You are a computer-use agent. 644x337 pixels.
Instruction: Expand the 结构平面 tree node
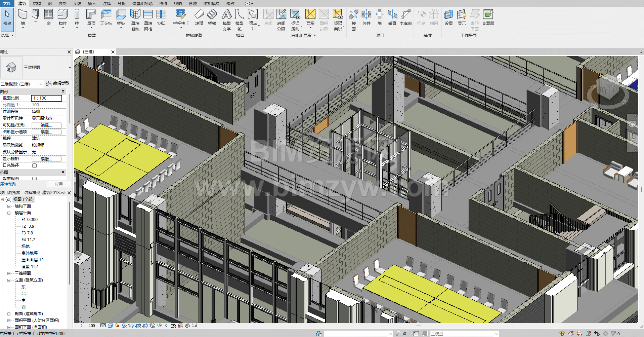click(x=9, y=206)
